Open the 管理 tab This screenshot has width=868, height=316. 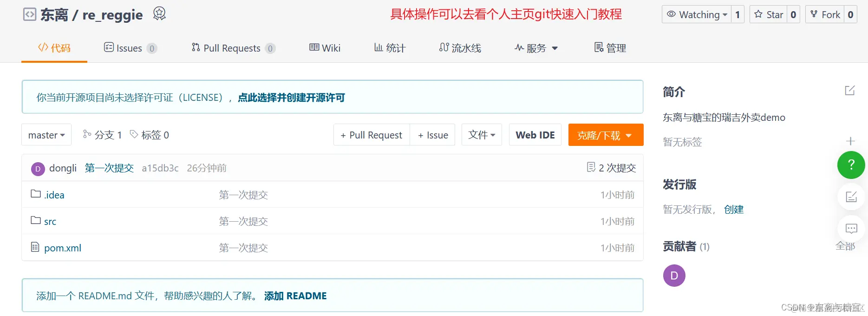point(610,48)
